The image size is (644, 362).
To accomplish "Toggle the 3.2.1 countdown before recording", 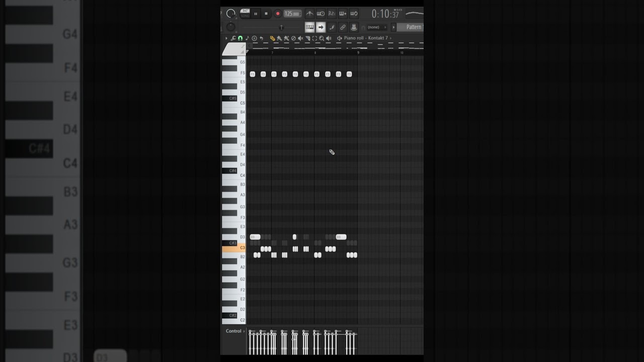I will [x=332, y=14].
